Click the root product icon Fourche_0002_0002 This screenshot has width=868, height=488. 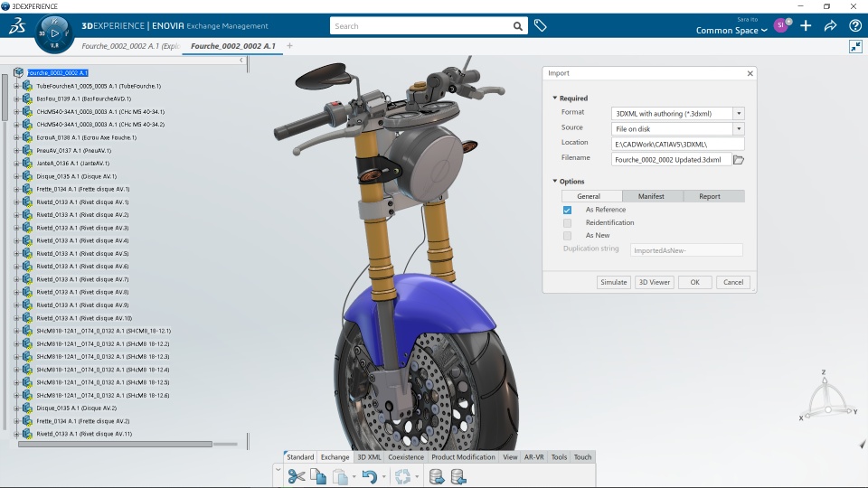18,72
